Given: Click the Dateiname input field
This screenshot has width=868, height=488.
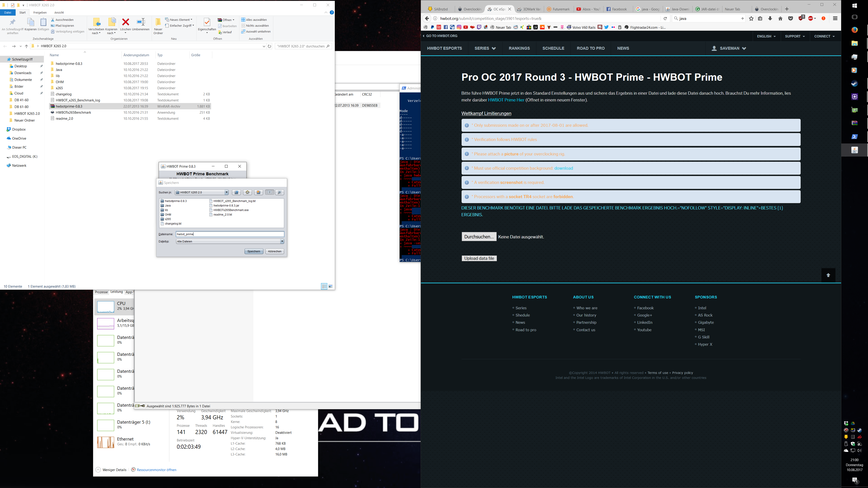Looking at the screenshot, I should coord(230,234).
